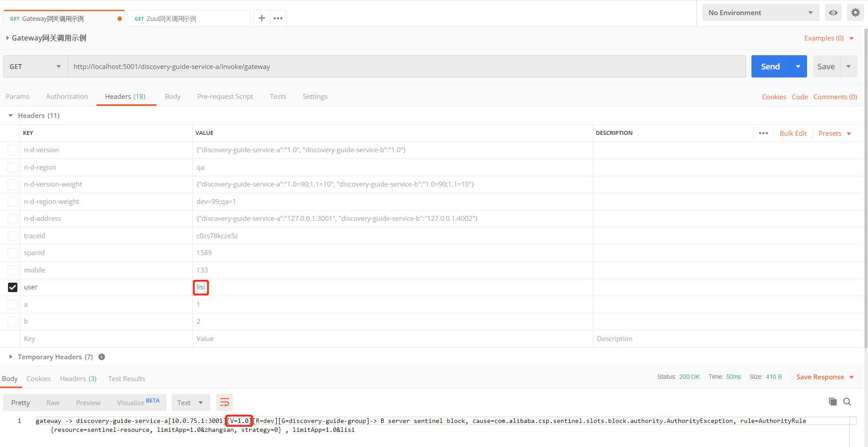The width and height of the screenshot is (868, 447).
Task: Open tab options three-dots menu
Action: pos(278,18)
